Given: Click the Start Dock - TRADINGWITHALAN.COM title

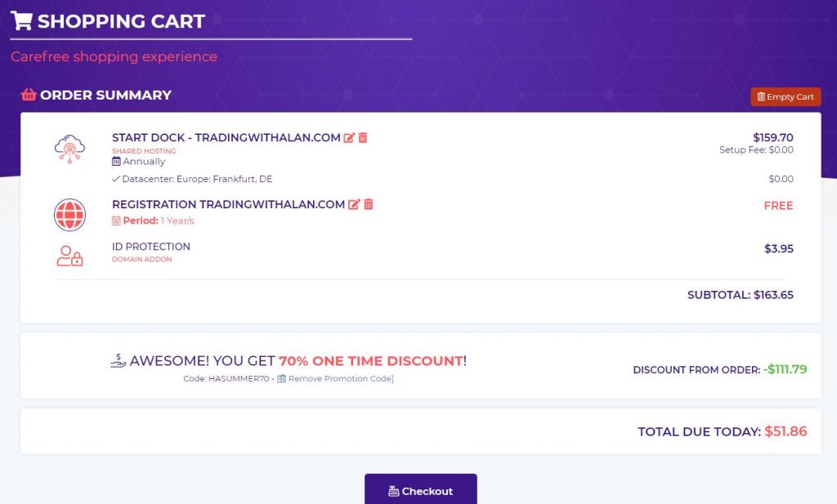Looking at the screenshot, I should 226,138.
